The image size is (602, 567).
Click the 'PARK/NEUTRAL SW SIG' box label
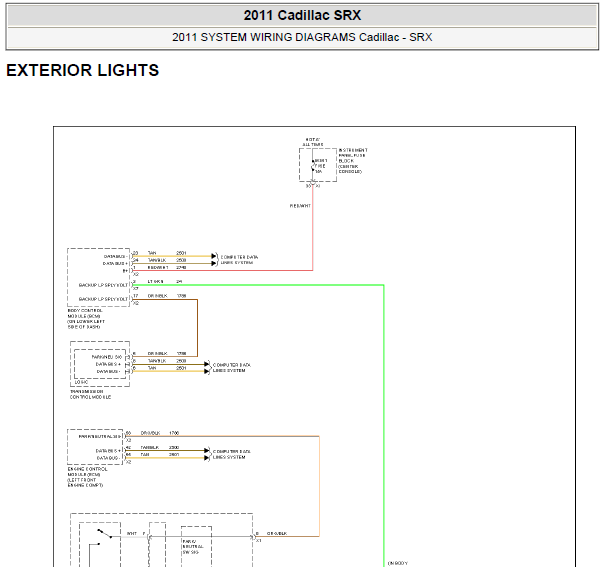point(193,547)
